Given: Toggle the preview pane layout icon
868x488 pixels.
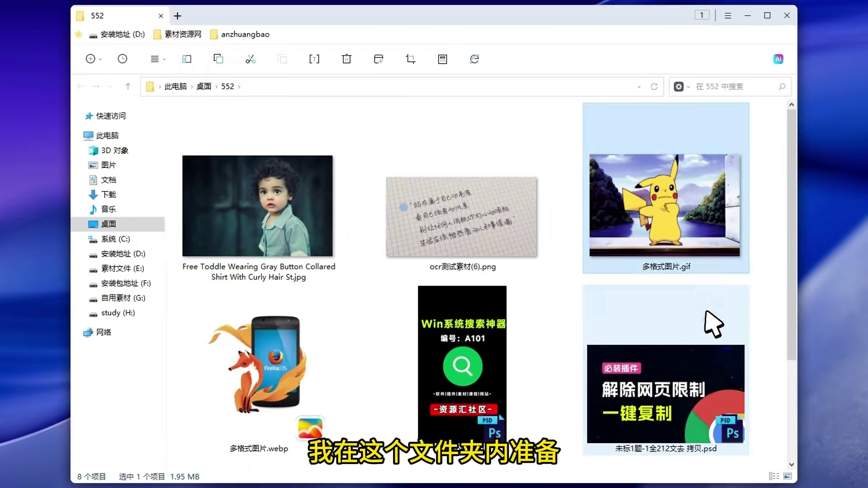Looking at the screenshot, I should pos(187,59).
